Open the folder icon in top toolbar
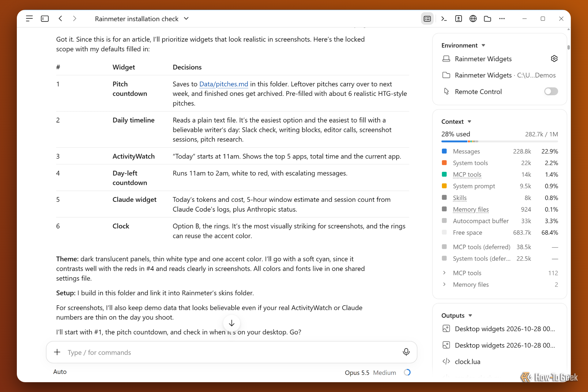The height and width of the screenshot is (392, 588). coord(488,19)
